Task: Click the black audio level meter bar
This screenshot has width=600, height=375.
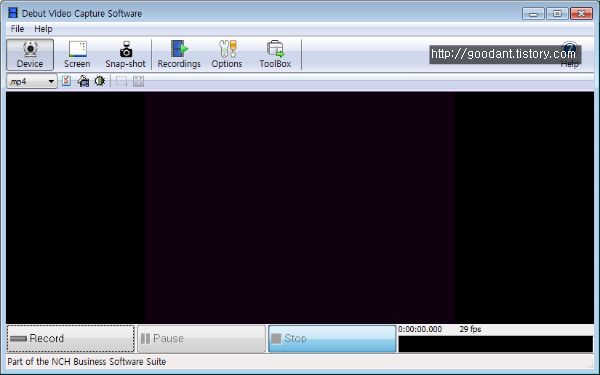Action: pos(496,344)
